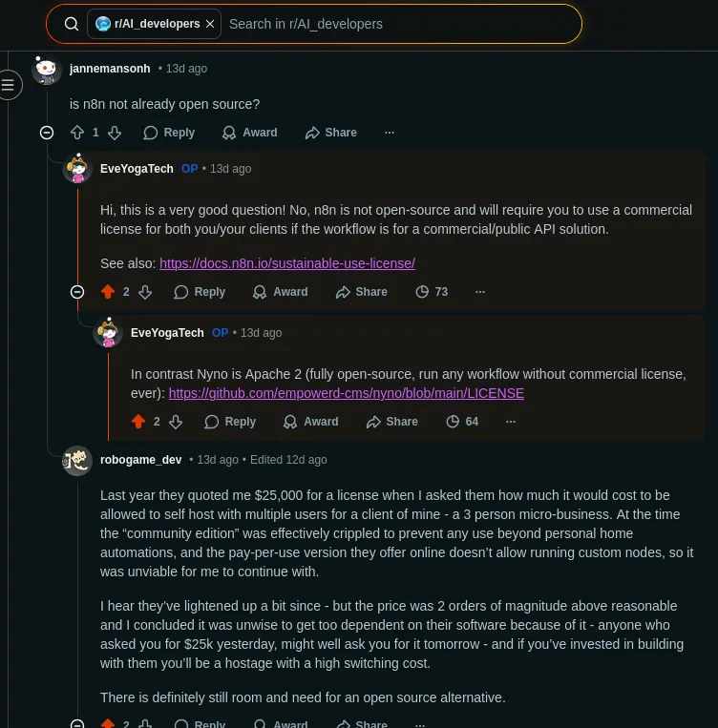
Task: Downvote jannemansonh's comment
Action: click(115, 133)
